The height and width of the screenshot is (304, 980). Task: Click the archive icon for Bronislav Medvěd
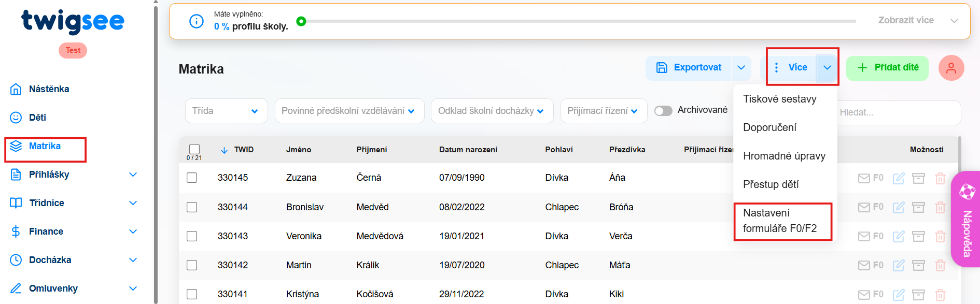(x=918, y=207)
